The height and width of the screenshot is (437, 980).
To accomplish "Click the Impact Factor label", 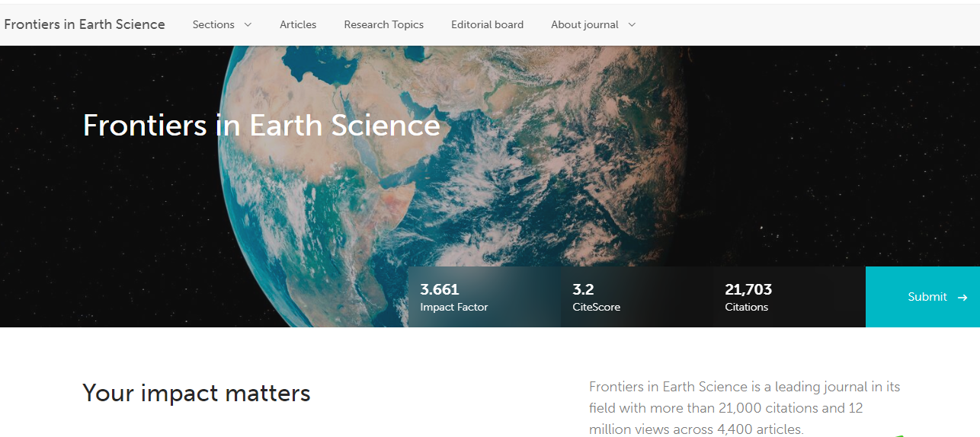I will click(453, 307).
